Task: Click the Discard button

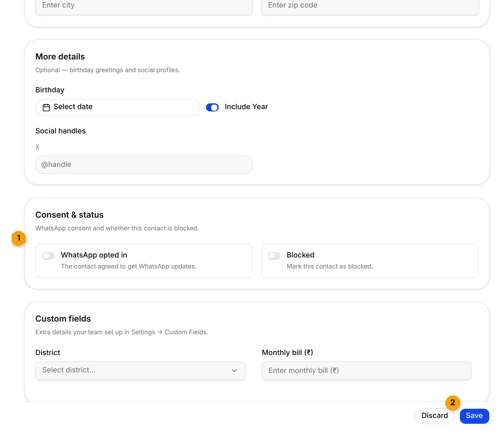Action: 434,416
